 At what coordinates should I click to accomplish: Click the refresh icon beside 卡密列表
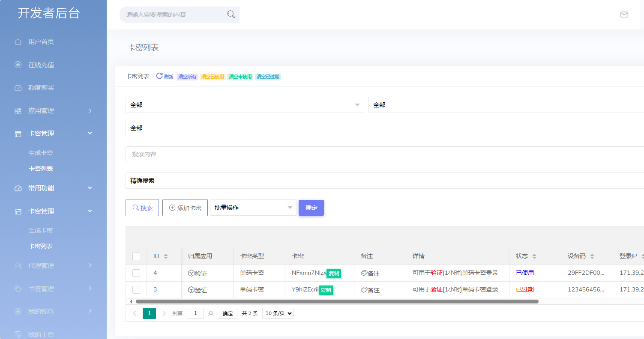[159, 76]
